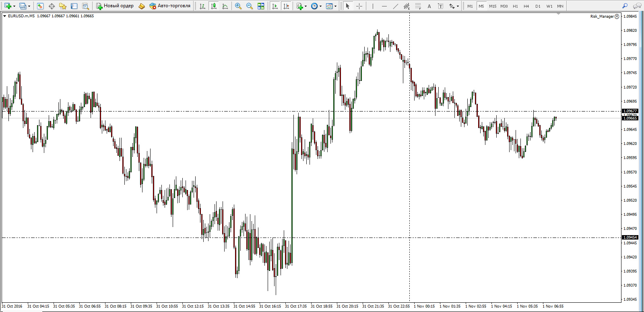Switch chart to bar chart mode
Image resolution: width=644 pixels, height=312 pixels.
tap(202, 6)
